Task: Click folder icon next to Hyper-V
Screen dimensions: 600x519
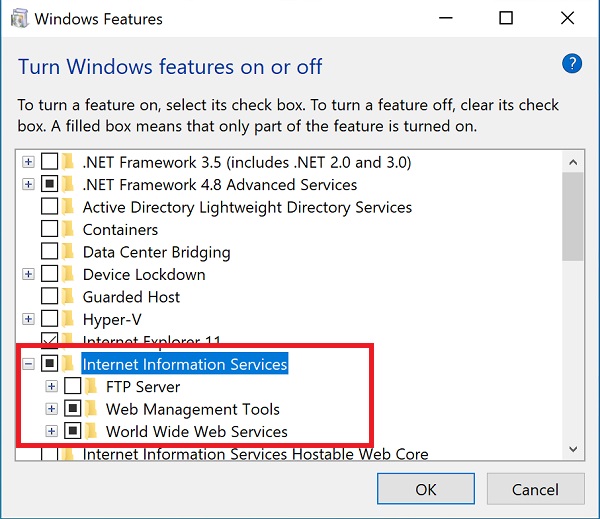Action: coord(68,319)
